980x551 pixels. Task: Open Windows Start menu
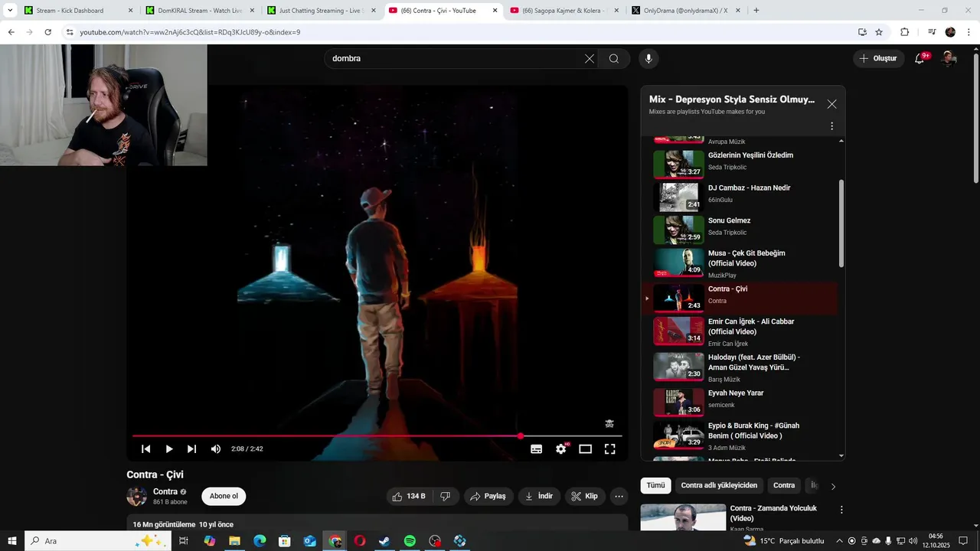pyautogui.click(x=11, y=541)
